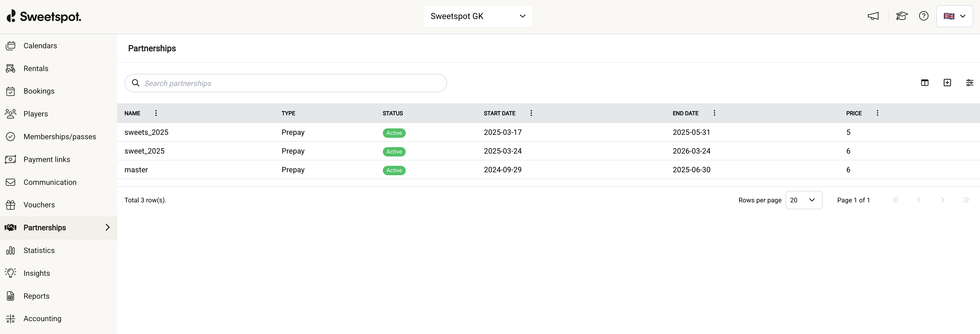Viewport: 980px width, 334px height.
Task: Open the Insights section
Action: click(37, 273)
